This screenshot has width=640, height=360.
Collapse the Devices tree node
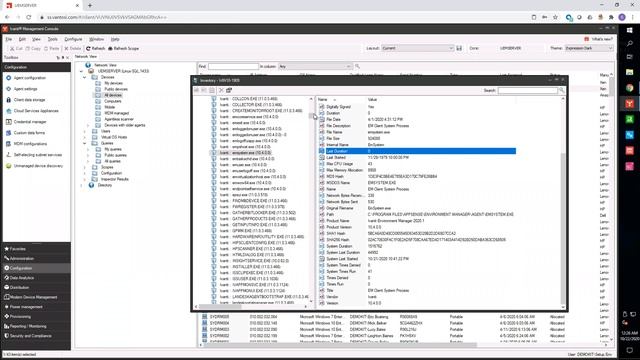pos(84,77)
